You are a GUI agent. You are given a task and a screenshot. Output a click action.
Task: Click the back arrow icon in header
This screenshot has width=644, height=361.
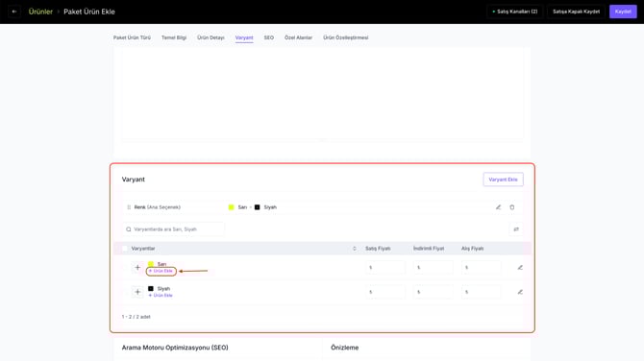point(14,12)
